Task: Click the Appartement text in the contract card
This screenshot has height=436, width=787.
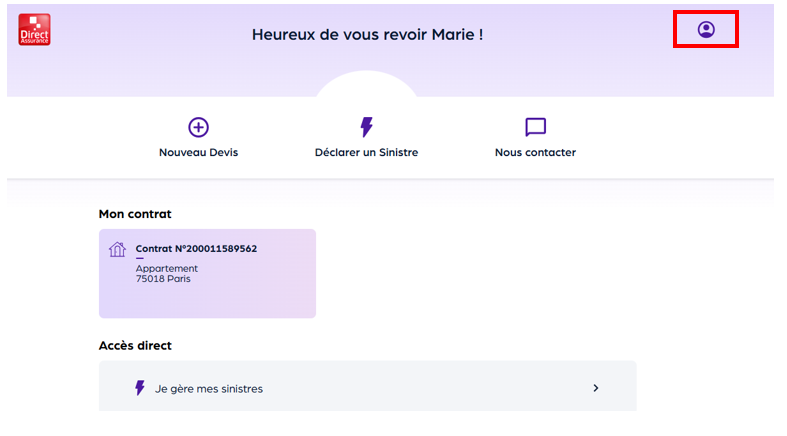Action: click(167, 268)
